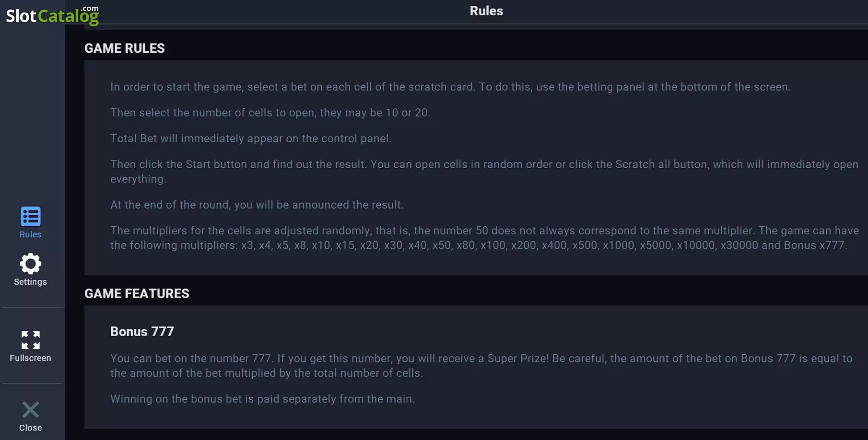Click the GAME FEATURES section heading
Viewport: 868px width, 440px height.
click(137, 293)
